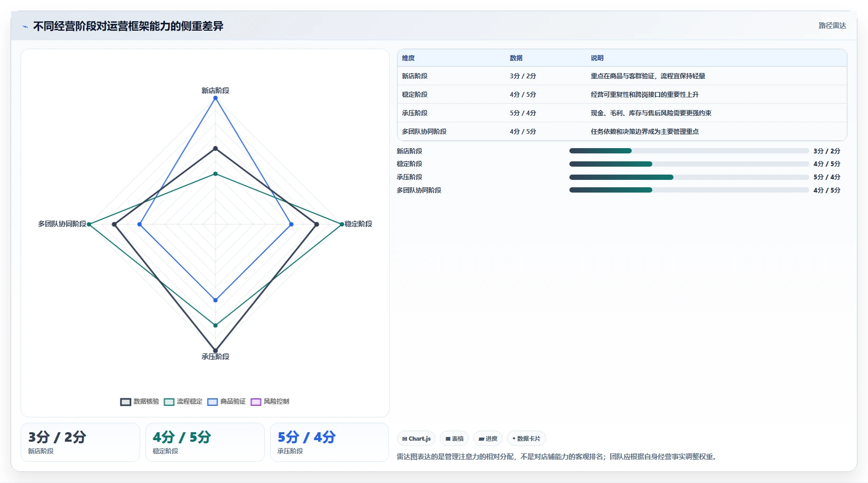Toggle the 流程稳定 legend series
868x483 pixels.
pyautogui.click(x=183, y=402)
